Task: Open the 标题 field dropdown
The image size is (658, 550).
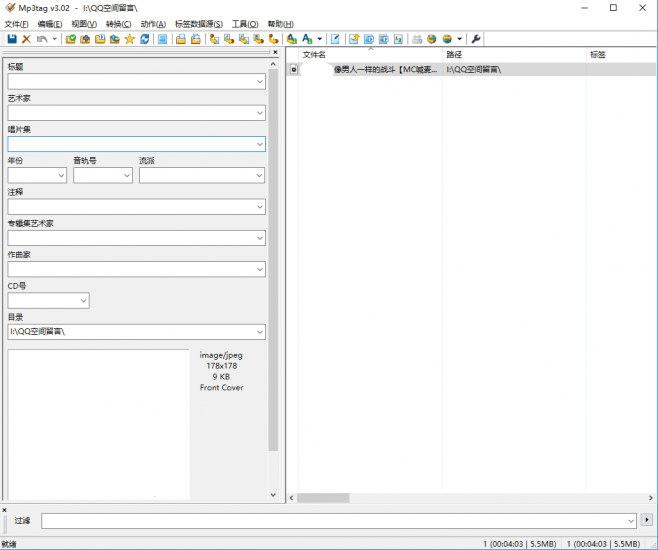Action: coord(259,82)
